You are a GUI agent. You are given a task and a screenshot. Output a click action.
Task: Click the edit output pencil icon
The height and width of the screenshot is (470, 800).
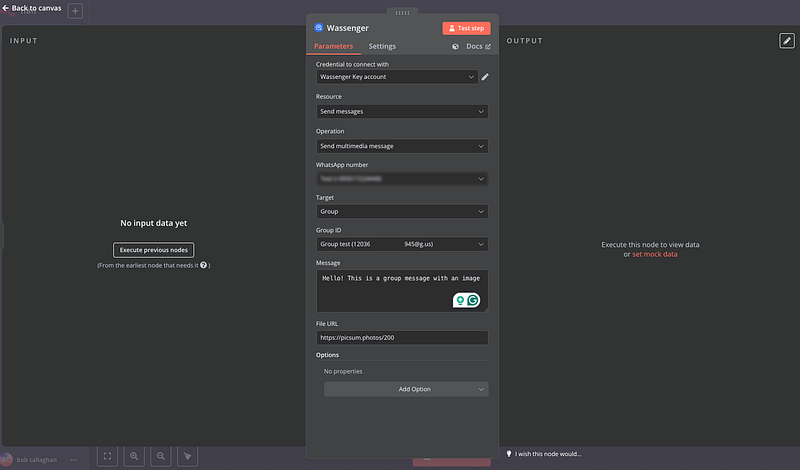point(786,41)
